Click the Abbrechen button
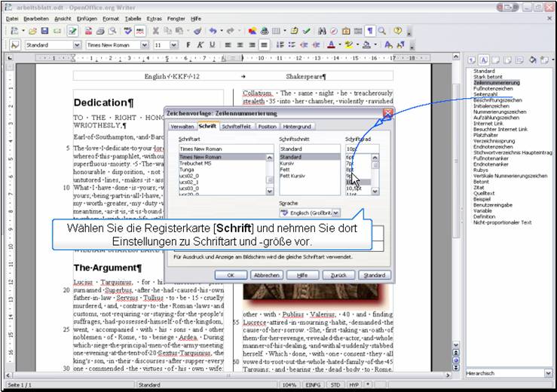The width and height of the screenshot is (557, 392). click(x=266, y=275)
